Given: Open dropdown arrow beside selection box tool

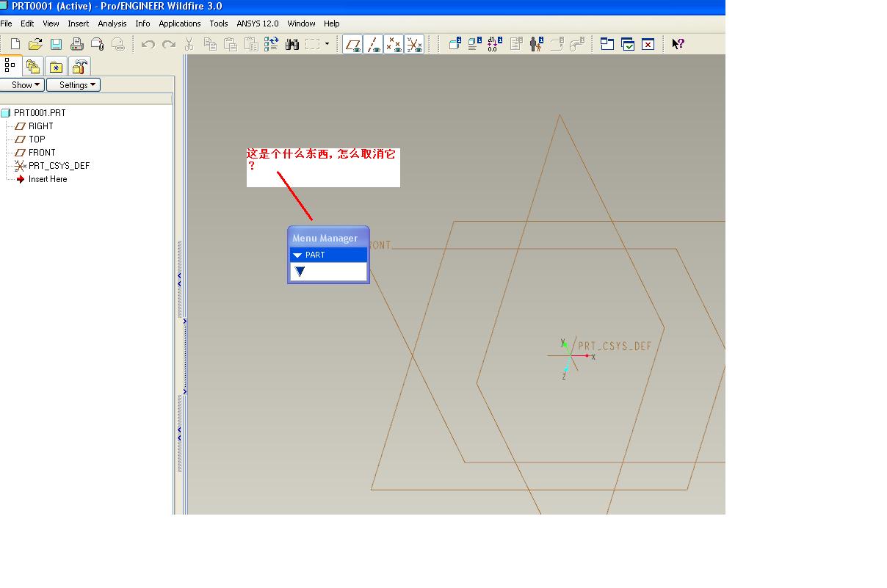Looking at the screenshot, I should click(x=327, y=44).
